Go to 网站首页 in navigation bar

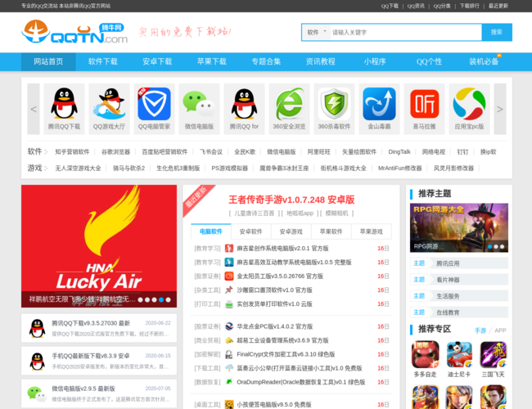coord(48,61)
